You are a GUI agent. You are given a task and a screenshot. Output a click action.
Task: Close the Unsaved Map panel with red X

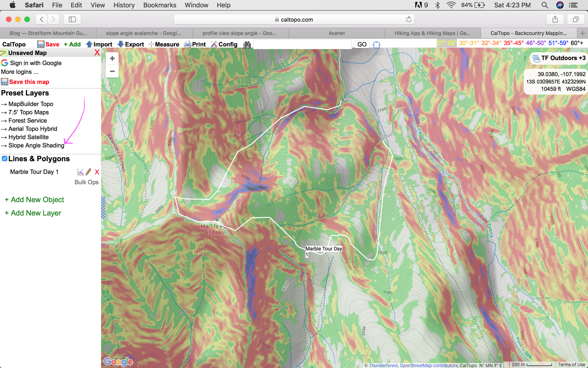(x=97, y=53)
